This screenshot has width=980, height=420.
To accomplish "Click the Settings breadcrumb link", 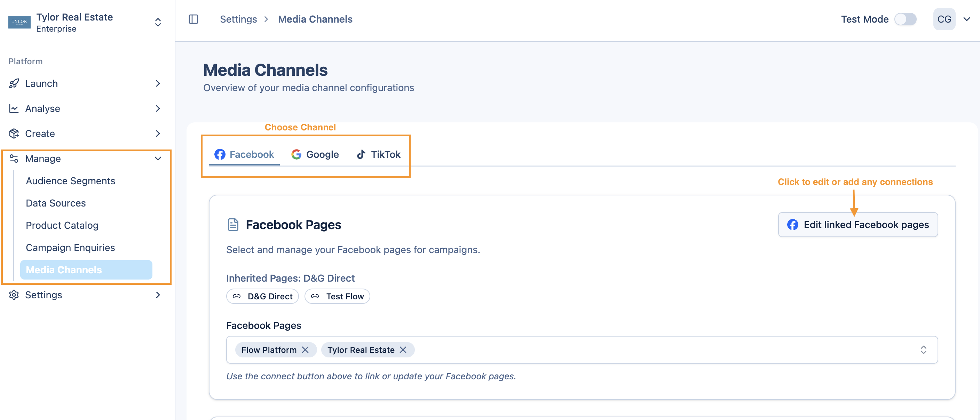I will tap(238, 19).
